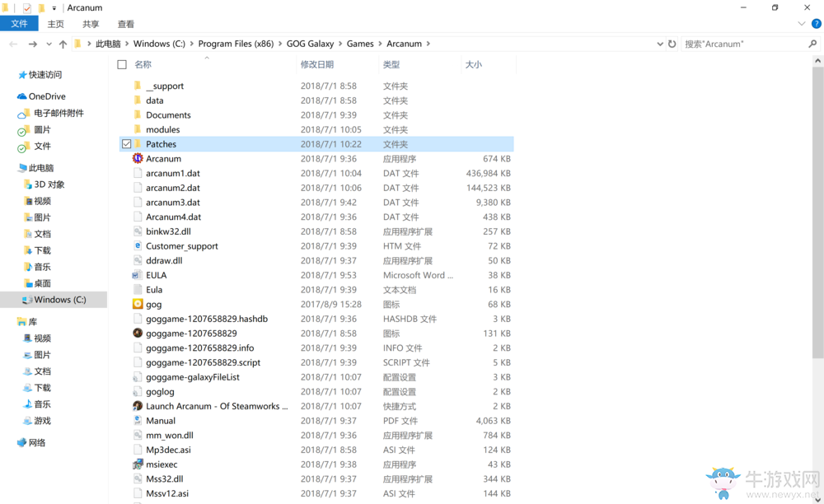Expand the chevron after Games in address bar
This screenshot has width=824, height=504.
[380, 44]
